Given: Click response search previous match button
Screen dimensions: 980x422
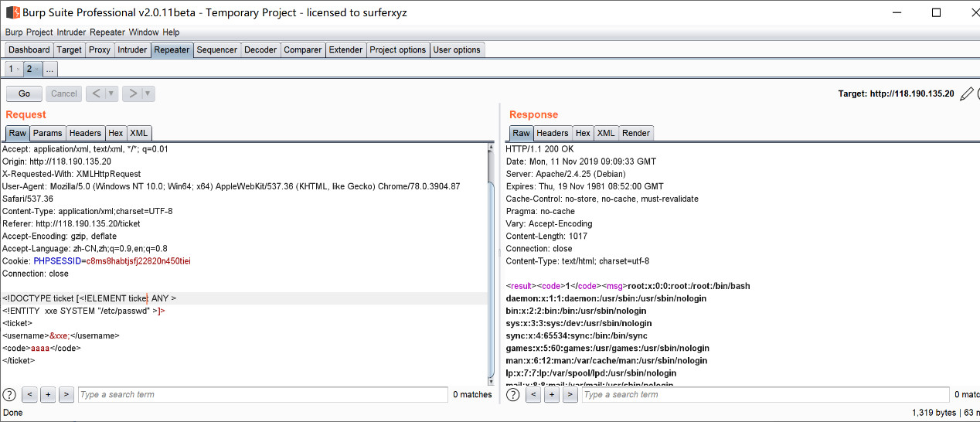Looking at the screenshot, I should (533, 394).
